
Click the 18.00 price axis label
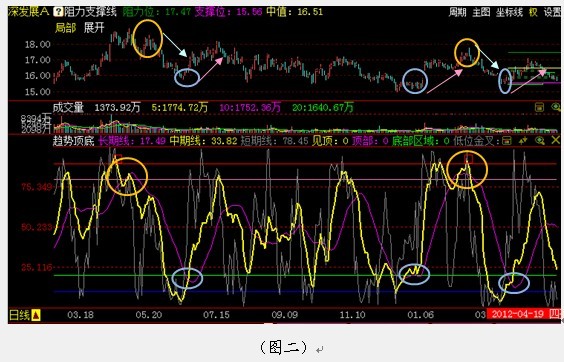pyautogui.click(x=37, y=45)
